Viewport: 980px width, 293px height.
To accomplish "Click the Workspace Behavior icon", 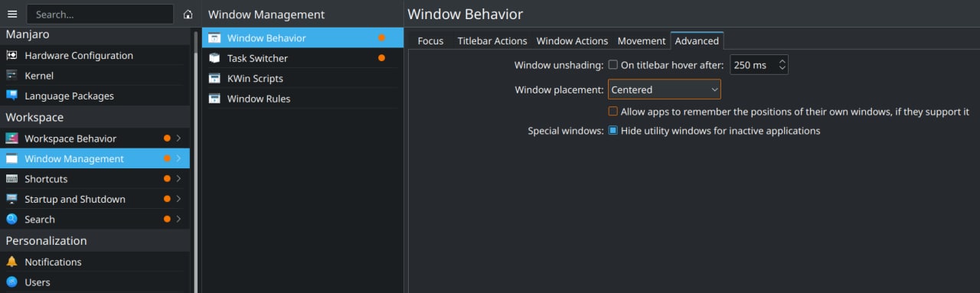I will (11, 138).
